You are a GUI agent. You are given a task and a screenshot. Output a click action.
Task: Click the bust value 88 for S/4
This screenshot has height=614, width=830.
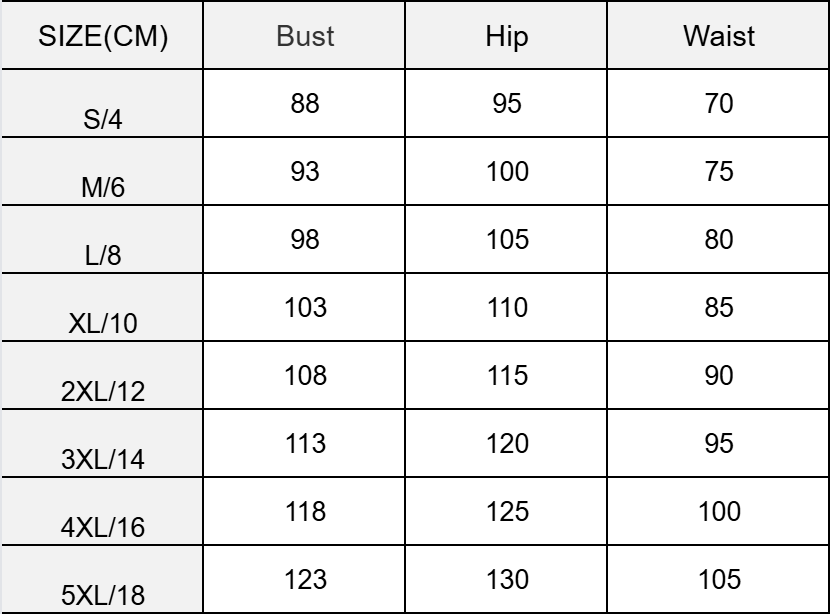306,103
